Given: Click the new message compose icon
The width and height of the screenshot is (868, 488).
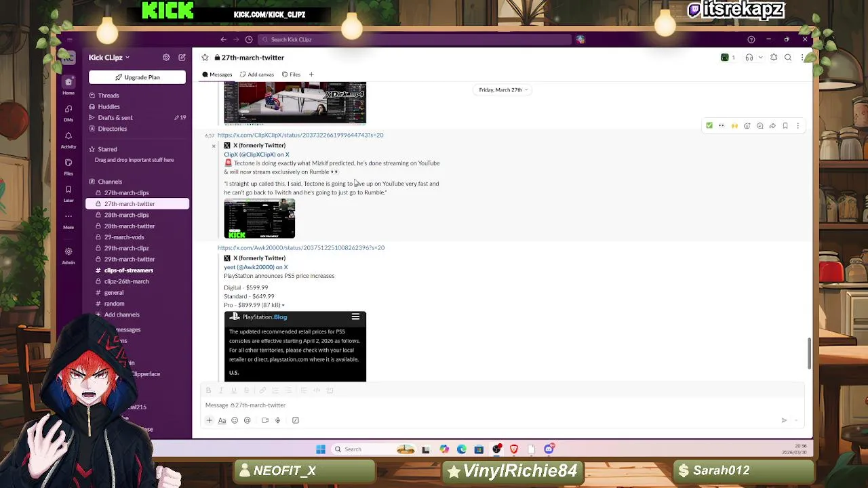Looking at the screenshot, I should pyautogui.click(x=182, y=58).
